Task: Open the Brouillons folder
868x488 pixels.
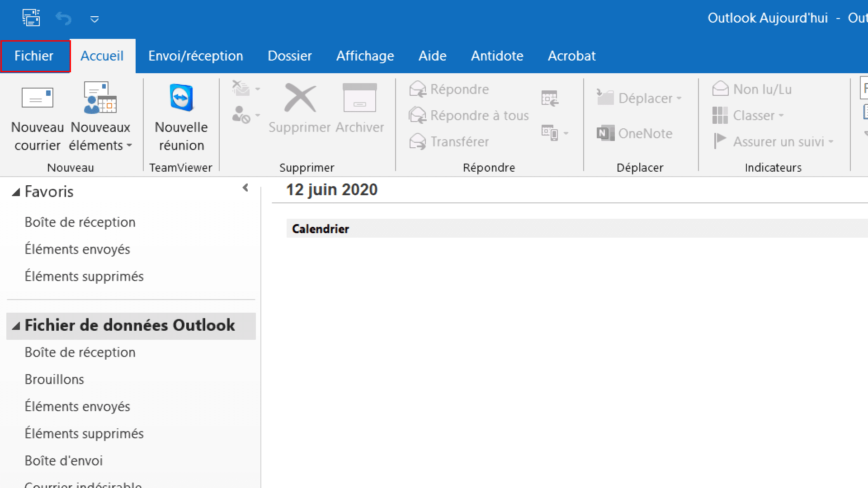Action: (54, 380)
